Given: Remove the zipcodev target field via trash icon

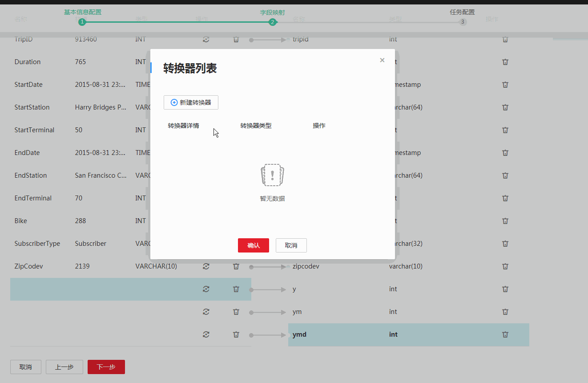Looking at the screenshot, I should coord(505,266).
